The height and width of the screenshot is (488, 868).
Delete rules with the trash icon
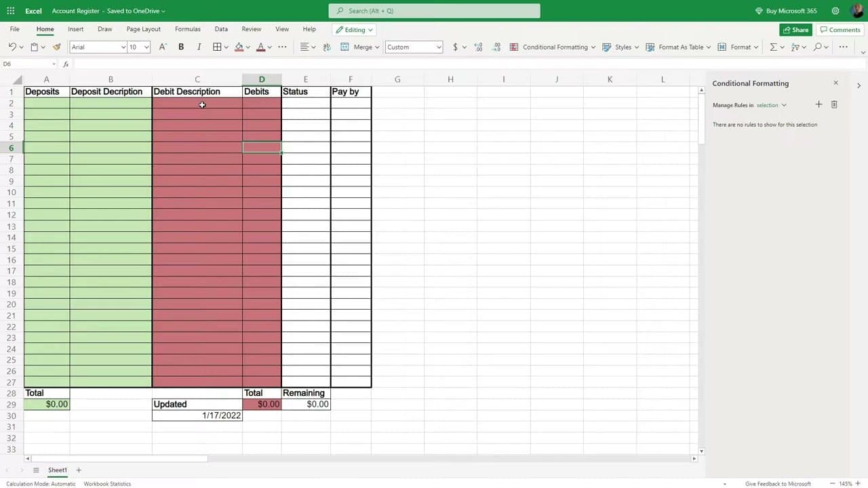(x=834, y=104)
